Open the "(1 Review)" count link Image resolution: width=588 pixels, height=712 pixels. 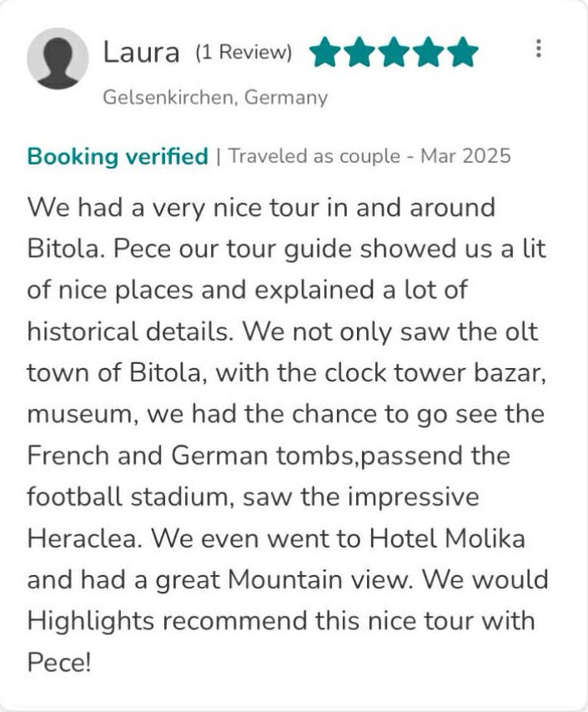point(244,53)
